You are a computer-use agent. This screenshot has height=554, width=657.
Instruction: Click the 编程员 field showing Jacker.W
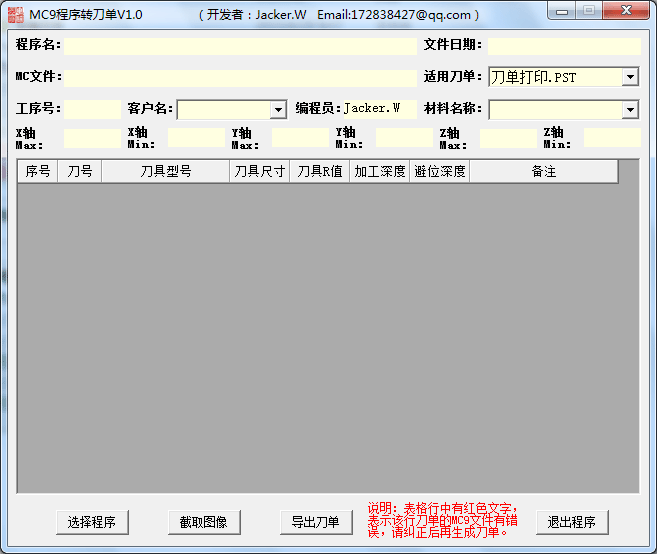tap(380, 109)
